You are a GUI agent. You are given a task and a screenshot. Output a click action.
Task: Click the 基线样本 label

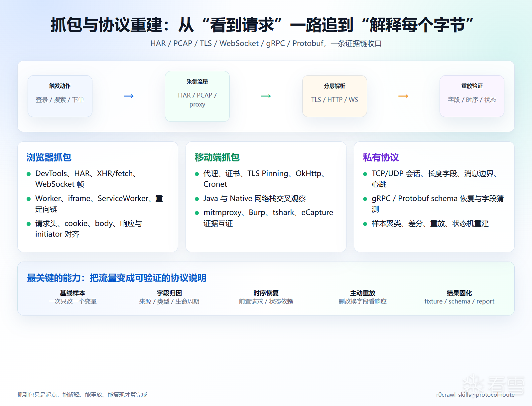tap(72, 293)
